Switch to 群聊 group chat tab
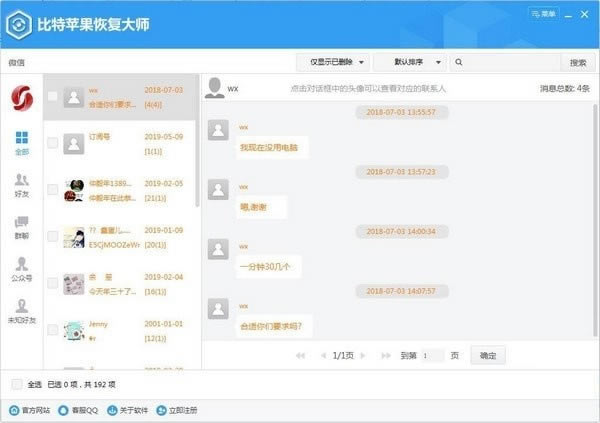 22,227
